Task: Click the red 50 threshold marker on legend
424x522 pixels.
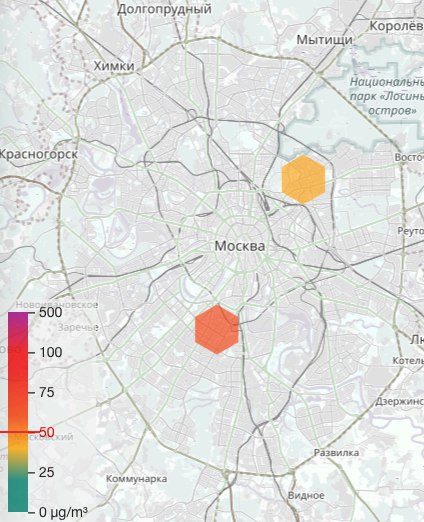Action: (47, 432)
